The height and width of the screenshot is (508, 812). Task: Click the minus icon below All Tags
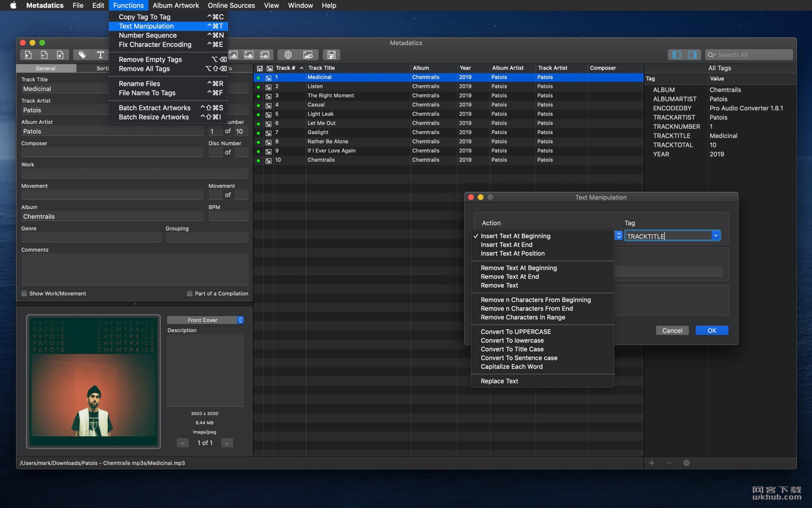pos(669,463)
